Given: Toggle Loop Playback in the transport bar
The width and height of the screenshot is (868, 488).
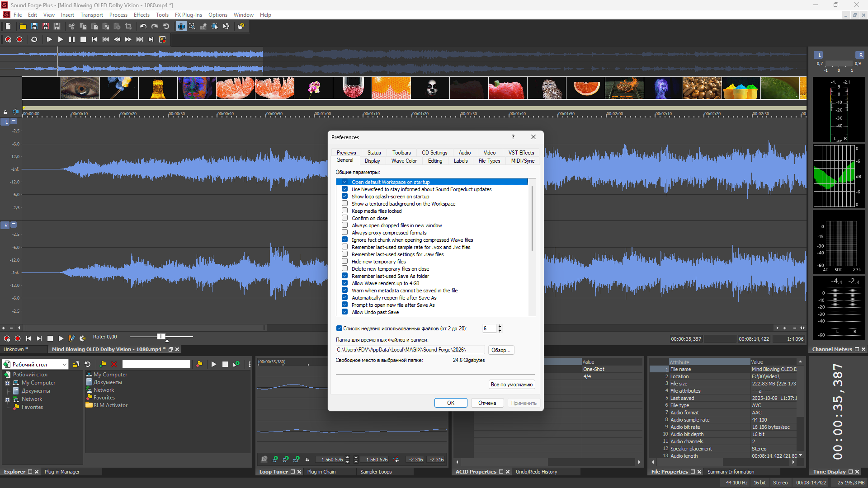Looking at the screenshot, I should pos(34,39).
